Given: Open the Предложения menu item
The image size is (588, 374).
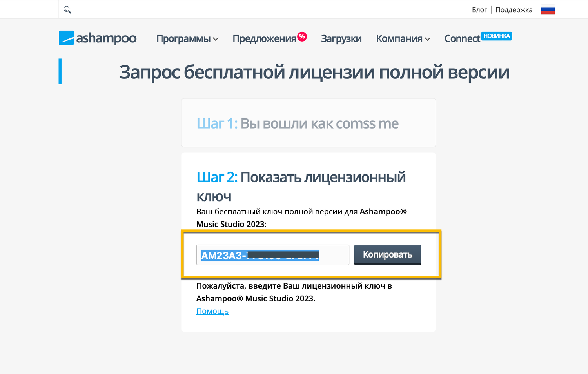Looking at the screenshot, I should coord(264,38).
